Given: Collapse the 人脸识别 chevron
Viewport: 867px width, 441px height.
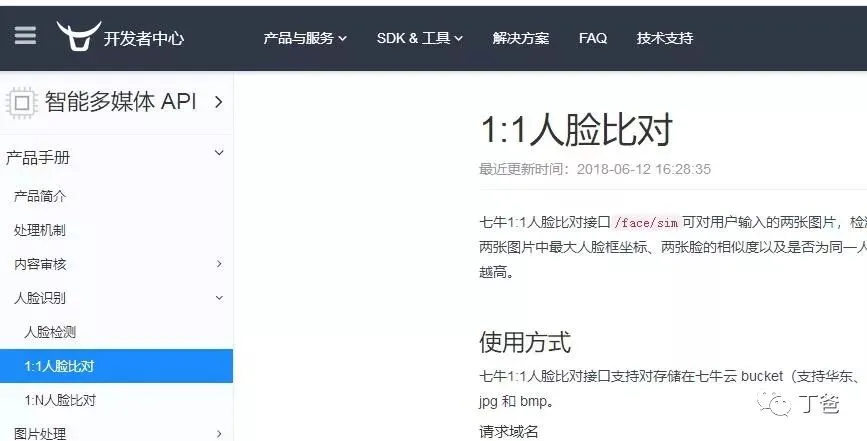Looking at the screenshot, I should [219, 298].
